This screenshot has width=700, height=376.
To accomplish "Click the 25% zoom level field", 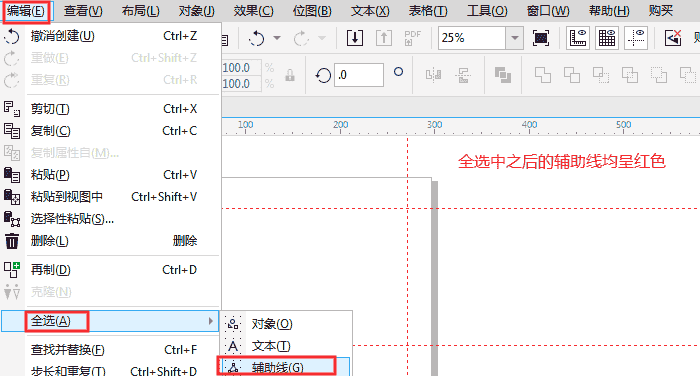I will tap(472, 38).
